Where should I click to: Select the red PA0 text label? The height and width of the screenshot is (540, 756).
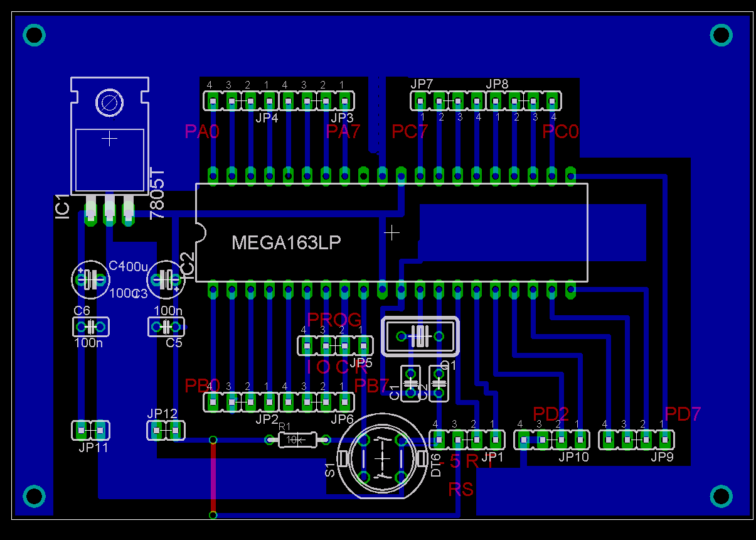click(201, 132)
